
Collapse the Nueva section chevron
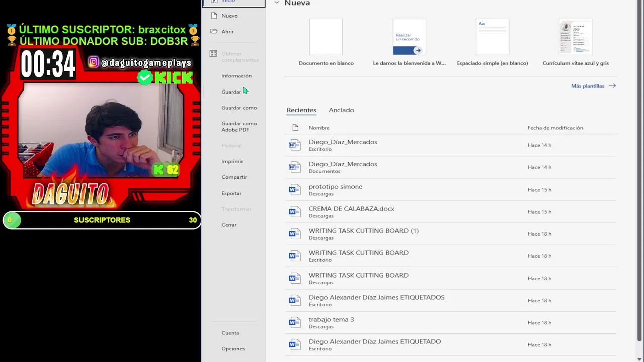tap(277, 3)
